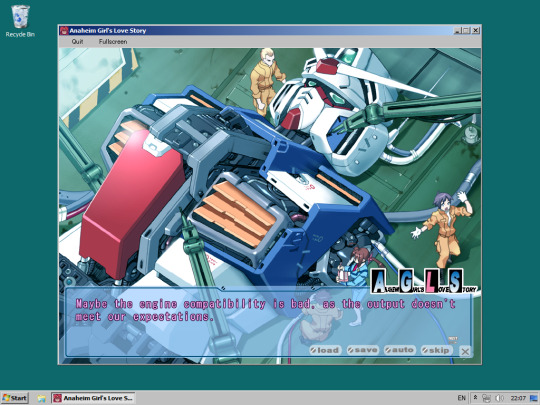This screenshot has width=540, height=405.
Task: Click the show desktop icon
Action: pyautogui.click(x=534, y=398)
